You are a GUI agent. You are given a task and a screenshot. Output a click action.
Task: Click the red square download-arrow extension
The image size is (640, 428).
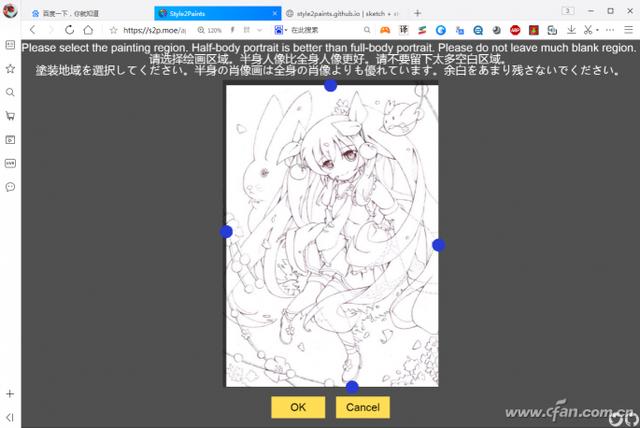tap(533, 30)
